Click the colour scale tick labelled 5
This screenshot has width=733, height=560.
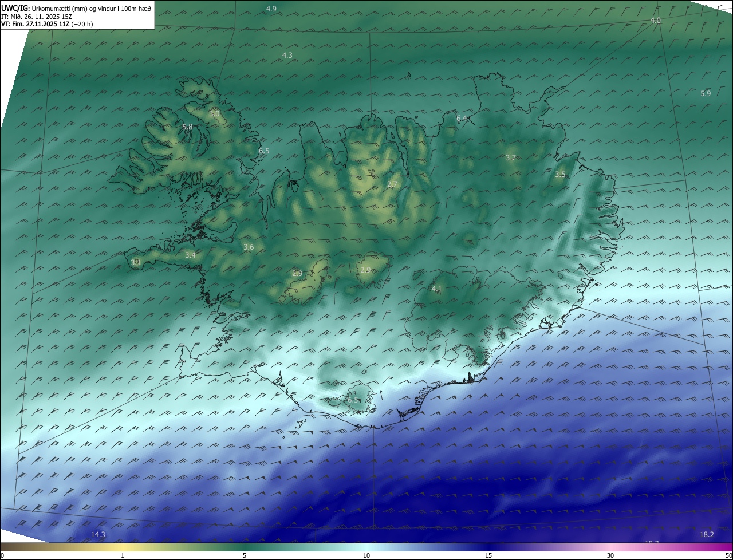(x=245, y=555)
